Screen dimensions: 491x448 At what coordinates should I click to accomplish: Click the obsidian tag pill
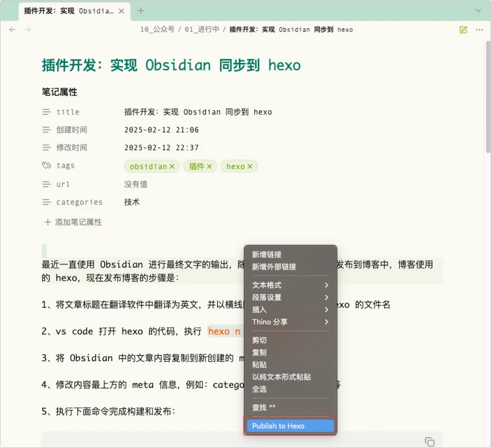(x=151, y=166)
